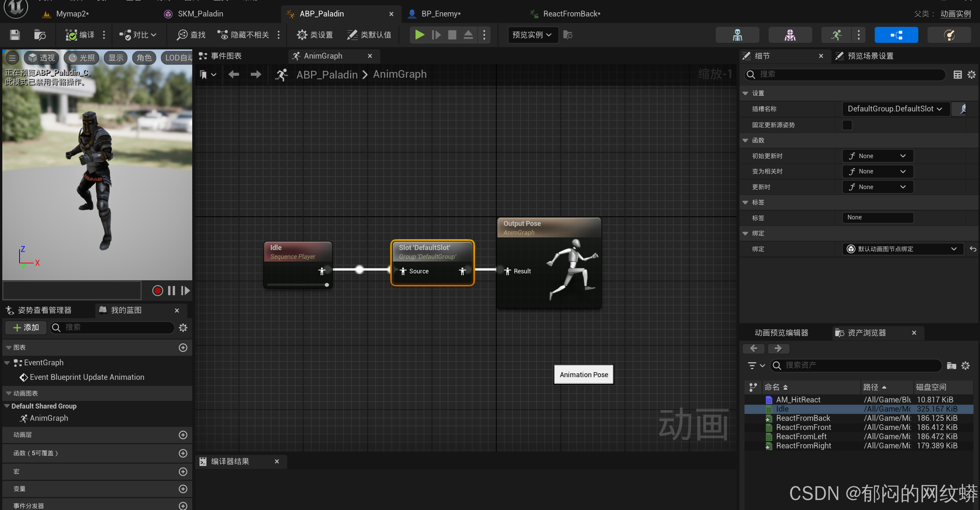Select ReactFromFront in the asset browser
Image resolution: width=980 pixels, height=510 pixels.
[x=803, y=427]
